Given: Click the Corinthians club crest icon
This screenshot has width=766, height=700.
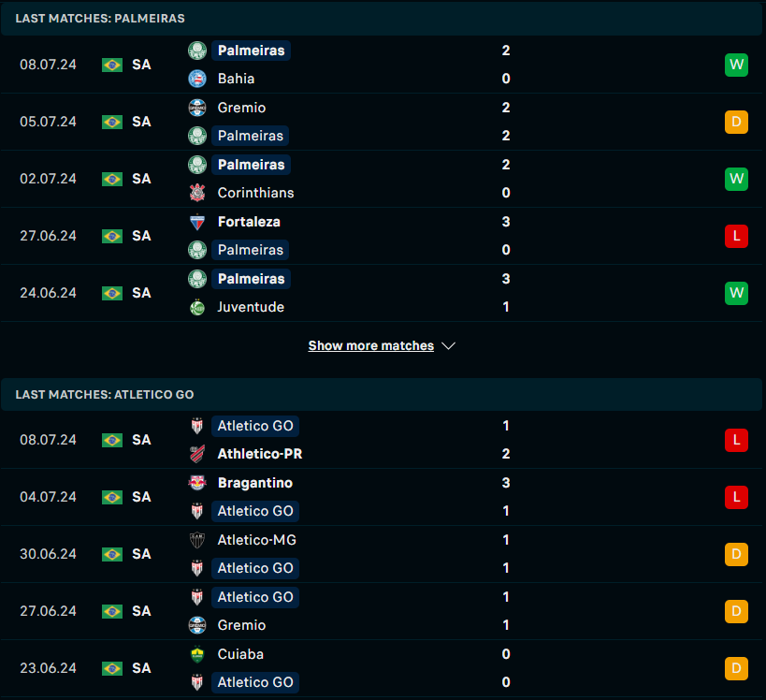Looking at the screenshot, I should point(197,193).
